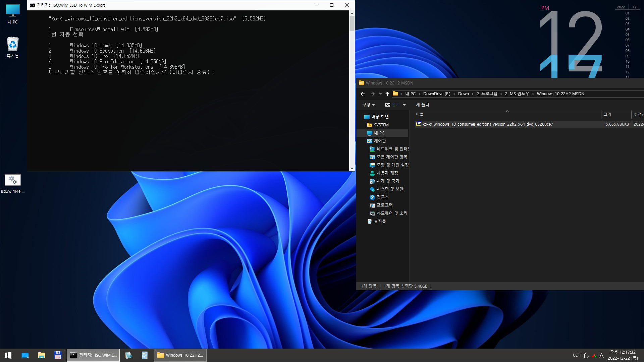This screenshot has width=644, height=362.
Task: Select the 2. 프로그램 breadcrumb
Action: pos(487,94)
